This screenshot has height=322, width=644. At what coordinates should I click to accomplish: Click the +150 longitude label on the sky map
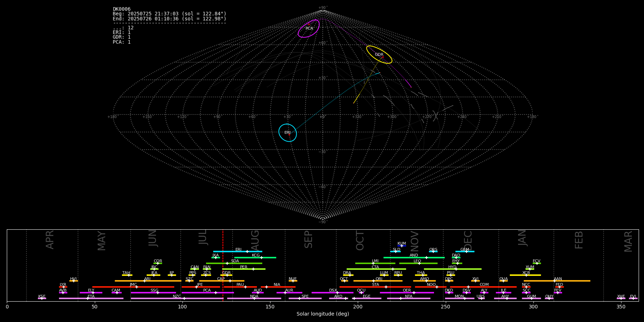[147, 117]
